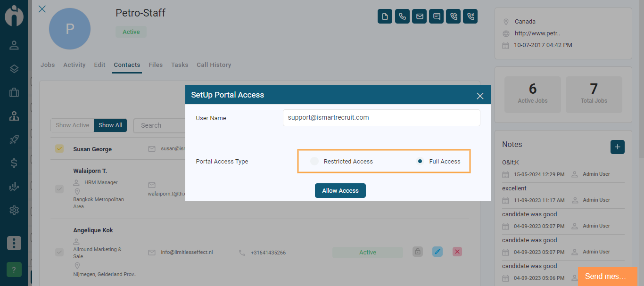Click the Susan George contact name
644x286 pixels.
[x=92, y=149]
